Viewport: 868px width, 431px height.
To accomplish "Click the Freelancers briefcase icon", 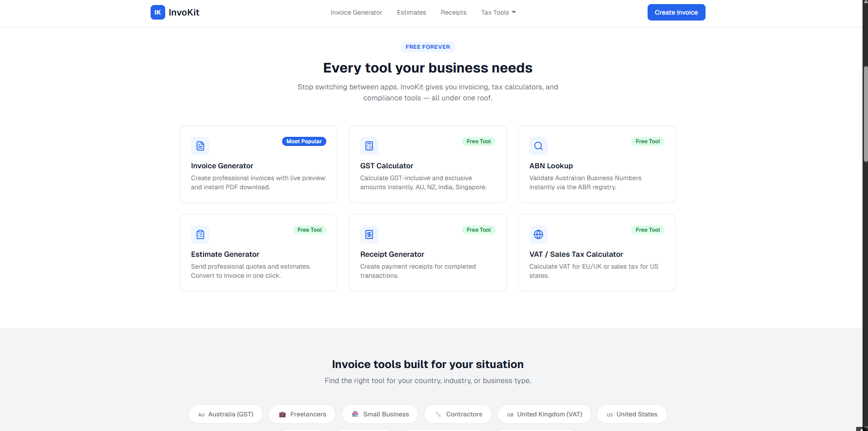I will (282, 415).
